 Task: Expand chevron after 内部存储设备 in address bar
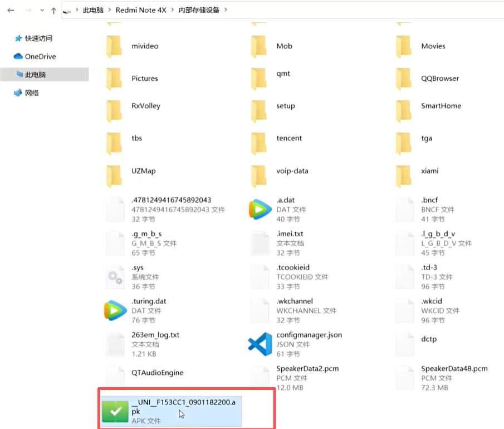(x=226, y=10)
